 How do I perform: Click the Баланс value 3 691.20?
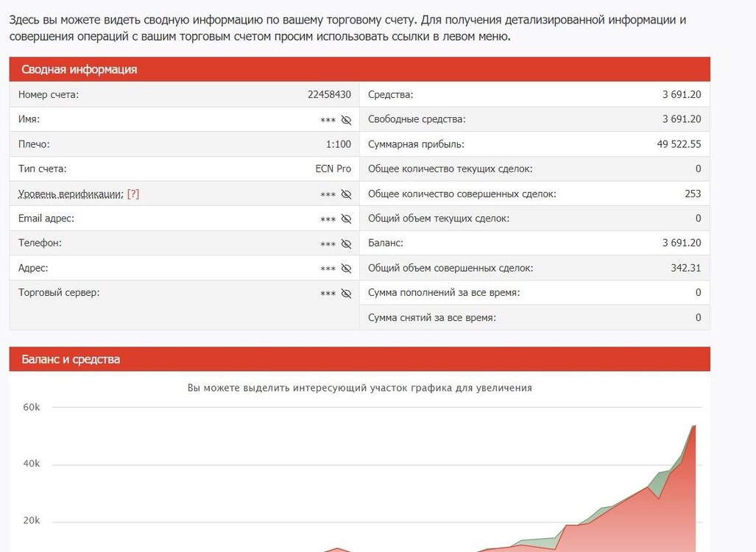click(682, 243)
